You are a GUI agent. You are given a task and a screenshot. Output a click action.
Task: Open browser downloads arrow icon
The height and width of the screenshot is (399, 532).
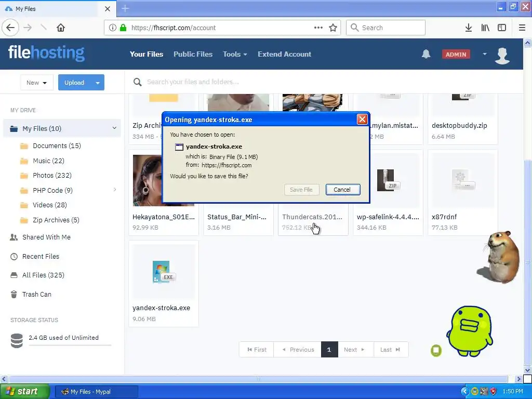pyautogui.click(x=469, y=28)
